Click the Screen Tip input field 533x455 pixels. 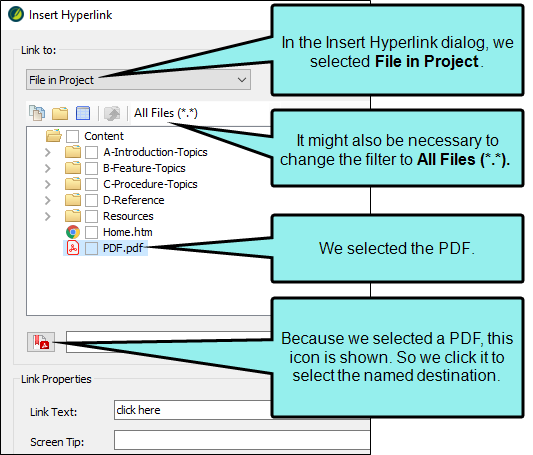(242, 440)
